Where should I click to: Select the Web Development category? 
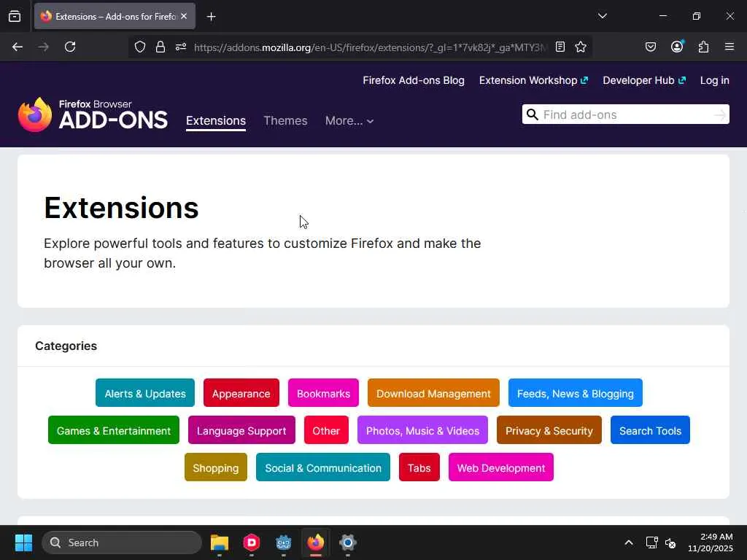click(501, 467)
